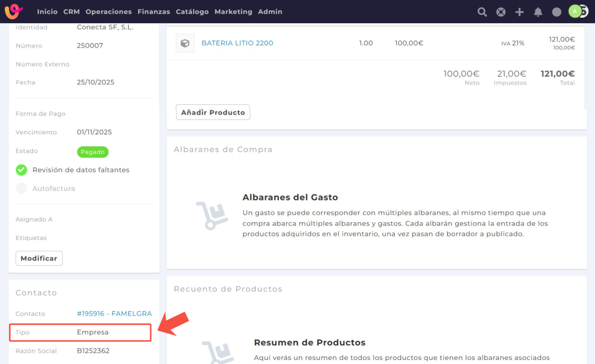Open the help lifebuoy icon
This screenshot has width=595, height=364.
click(501, 12)
